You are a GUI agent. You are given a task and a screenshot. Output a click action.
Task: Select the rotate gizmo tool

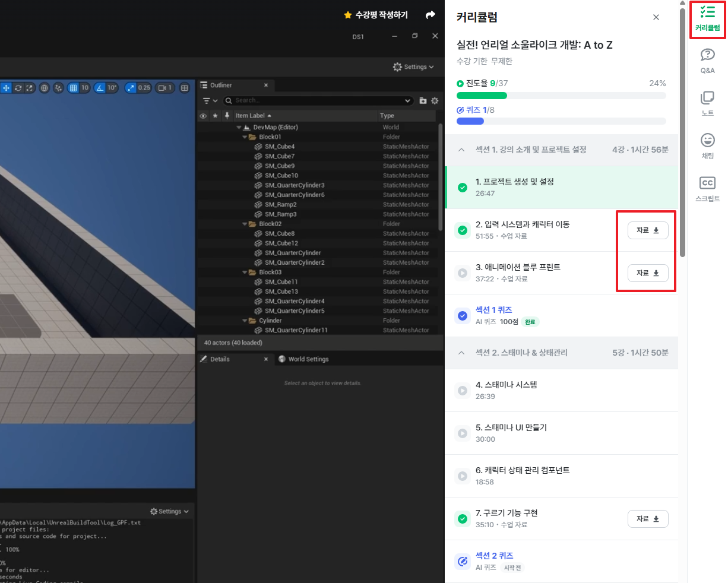18,88
